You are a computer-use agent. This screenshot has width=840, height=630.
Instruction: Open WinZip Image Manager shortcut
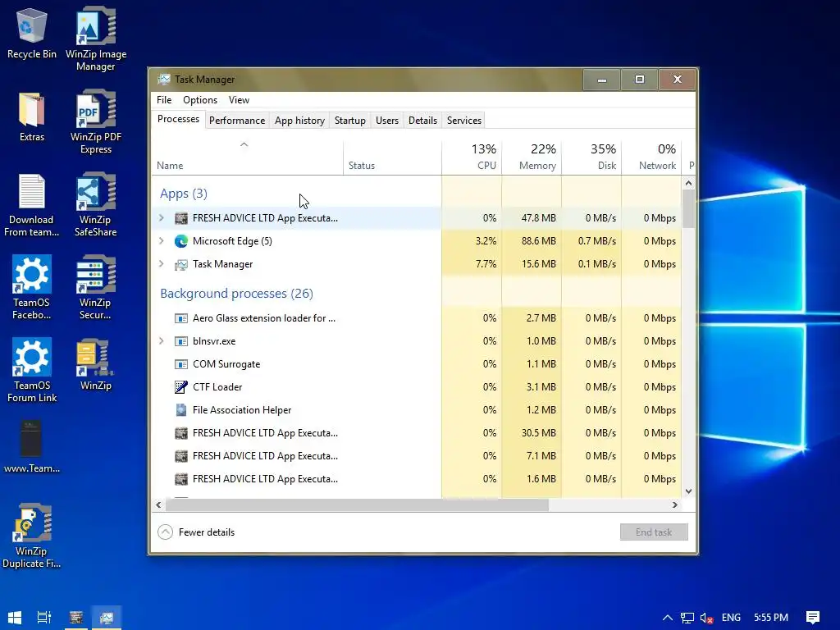click(96, 39)
